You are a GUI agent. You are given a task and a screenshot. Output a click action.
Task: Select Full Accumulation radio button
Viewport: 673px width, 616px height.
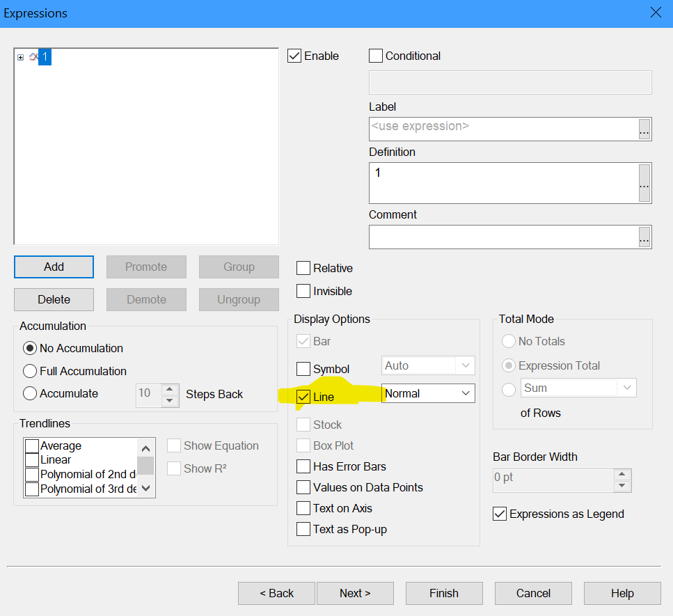coord(30,371)
